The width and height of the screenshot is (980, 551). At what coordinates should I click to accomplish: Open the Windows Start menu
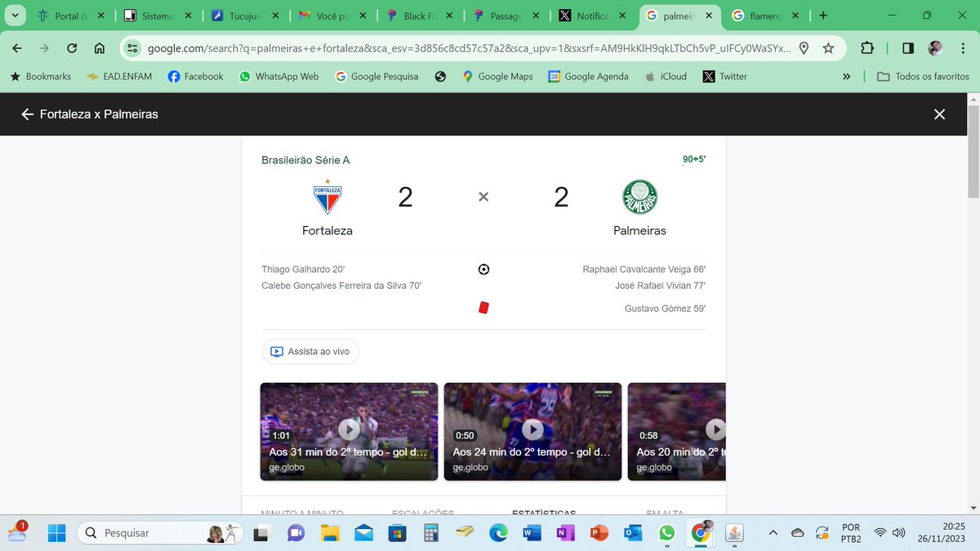[56, 533]
